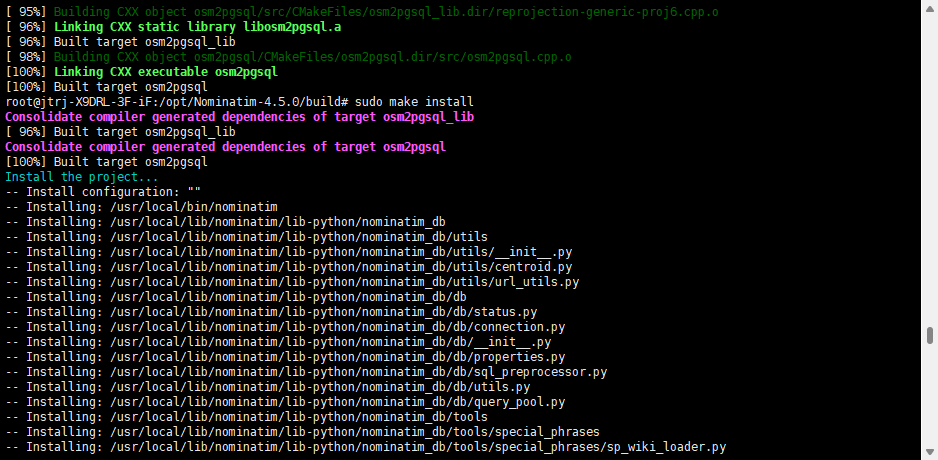Click the line ending in 'db/__init__.py'
Image resolution: width=938 pixels, height=460 pixels.
(x=278, y=342)
